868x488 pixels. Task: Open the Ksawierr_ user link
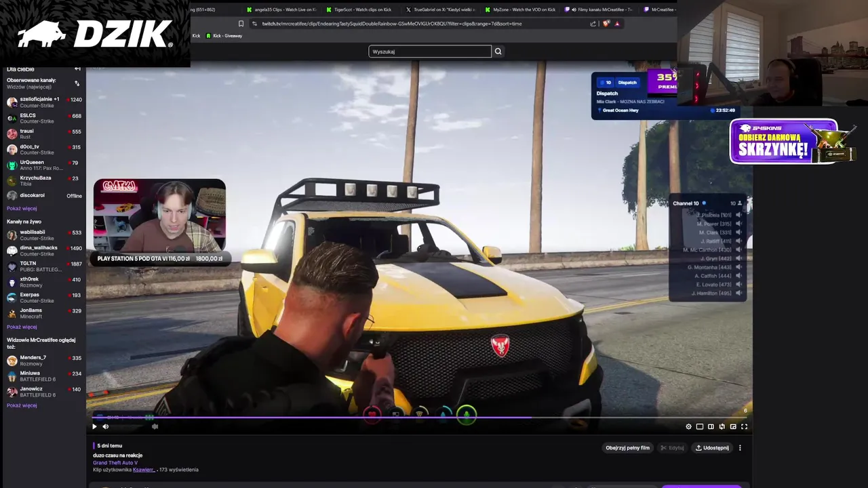144,470
